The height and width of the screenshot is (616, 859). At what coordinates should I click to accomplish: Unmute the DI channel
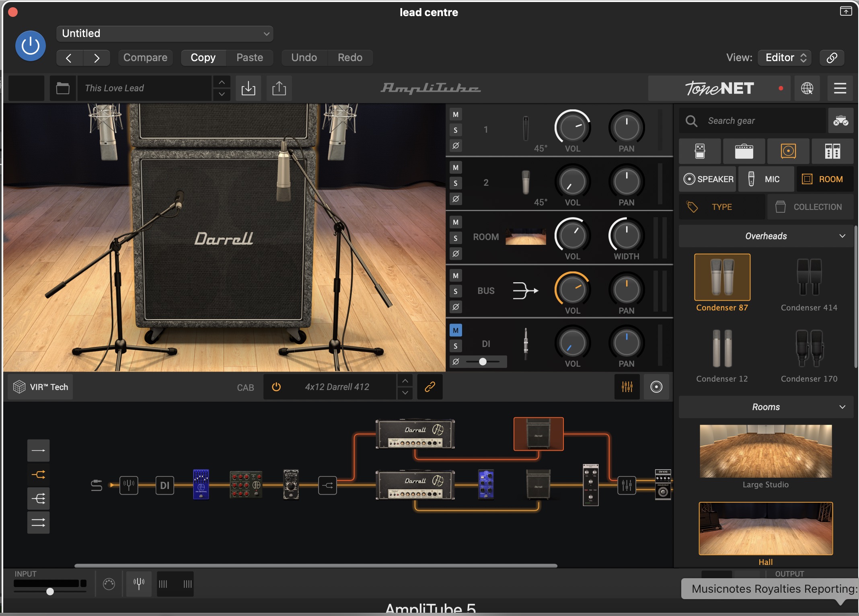(x=456, y=331)
